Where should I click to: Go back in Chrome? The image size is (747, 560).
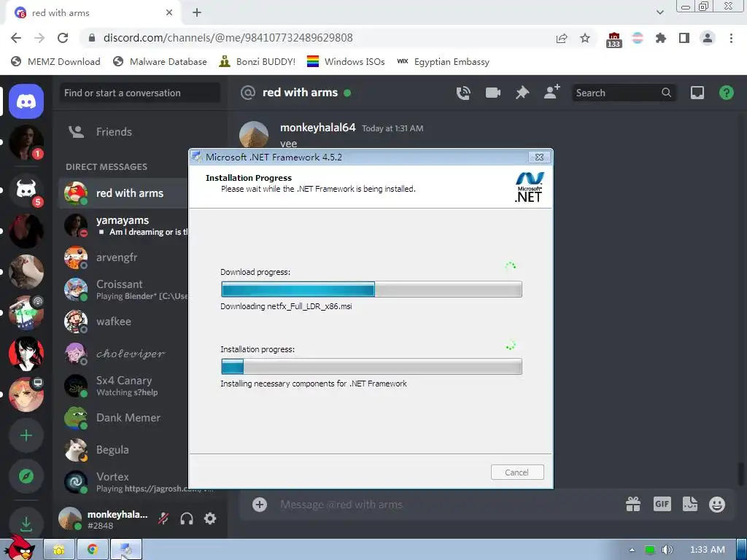coord(16,38)
